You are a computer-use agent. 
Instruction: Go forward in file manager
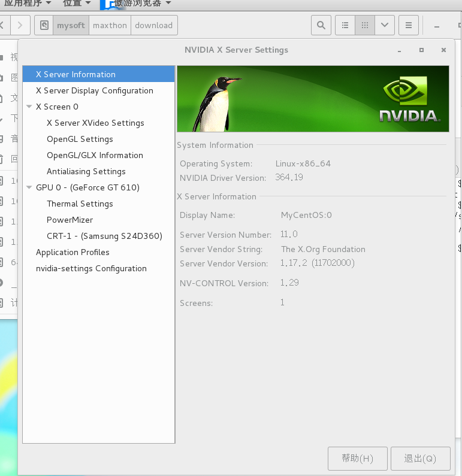pos(20,25)
